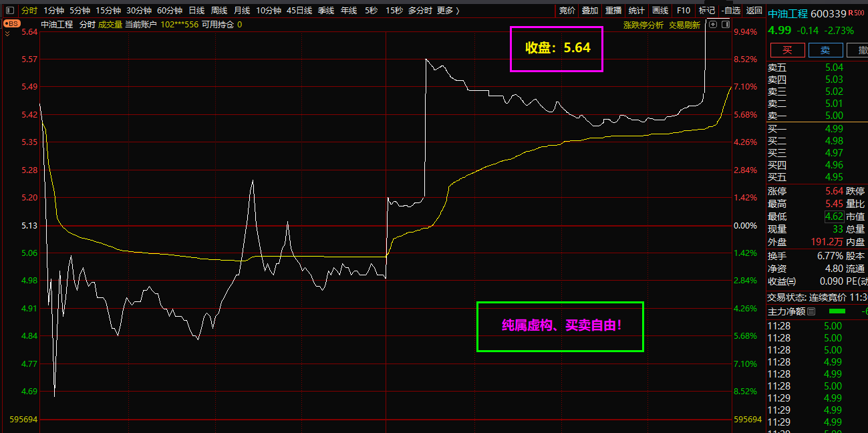Click the 最高 value 5.45

coord(834,204)
